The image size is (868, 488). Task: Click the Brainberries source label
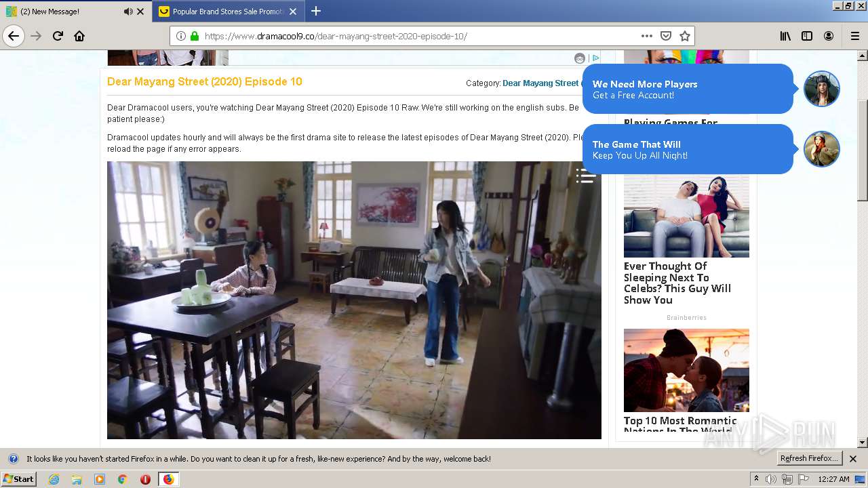pyautogui.click(x=686, y=318)
